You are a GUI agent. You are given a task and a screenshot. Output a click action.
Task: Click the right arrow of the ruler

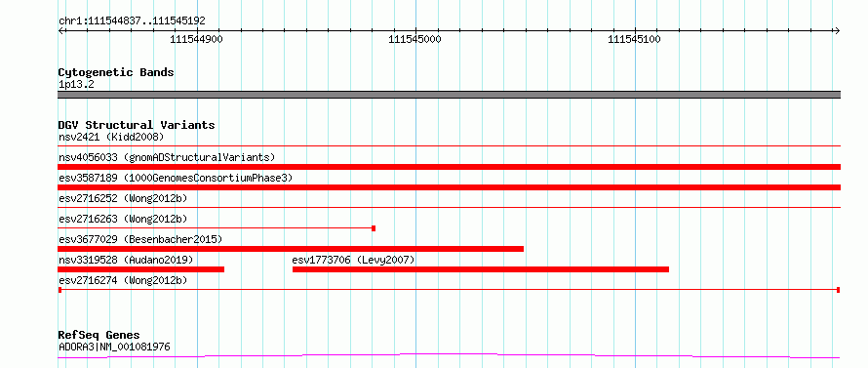837,30
